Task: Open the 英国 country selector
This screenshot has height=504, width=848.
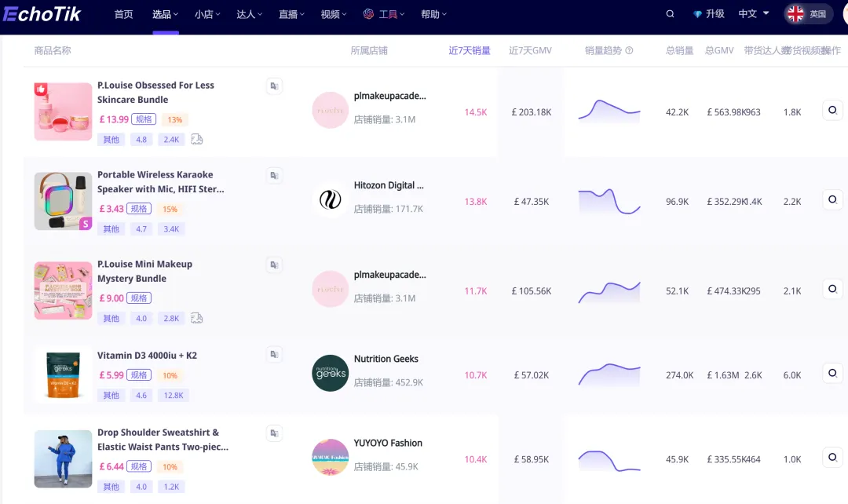Action: [807, 14]
